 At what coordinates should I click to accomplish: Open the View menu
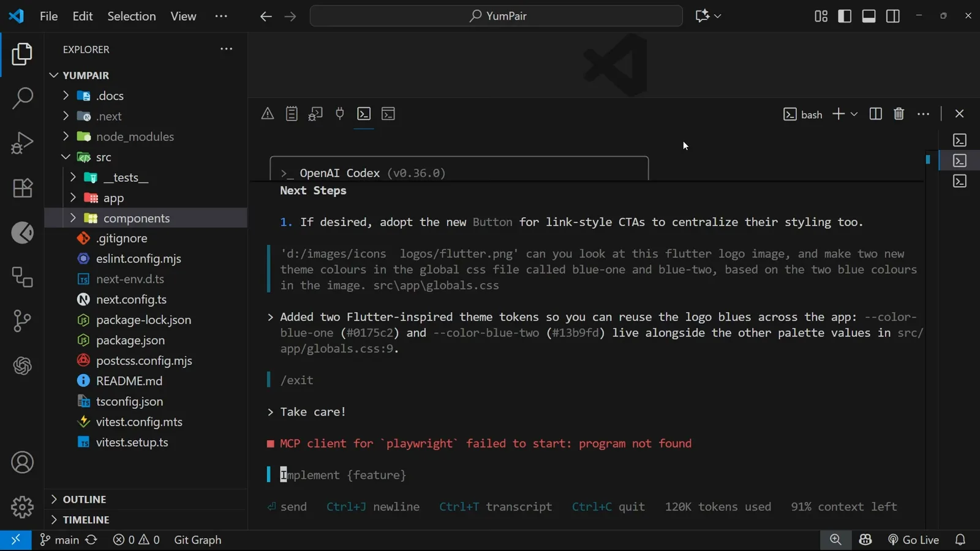[x=183, y=16]
